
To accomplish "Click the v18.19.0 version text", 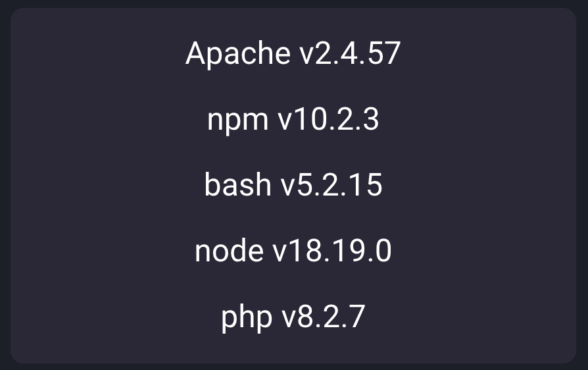I will 331,251.
